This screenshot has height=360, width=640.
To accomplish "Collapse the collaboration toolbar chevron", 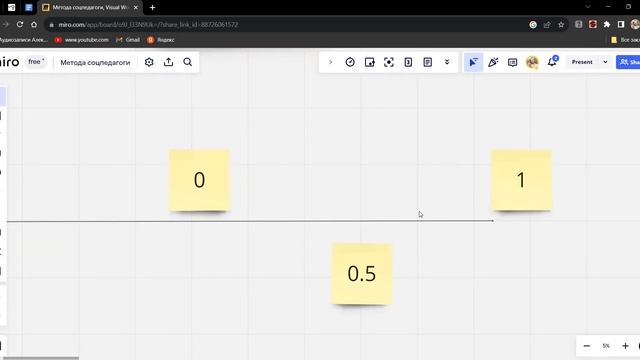I will tap(331, 62).
